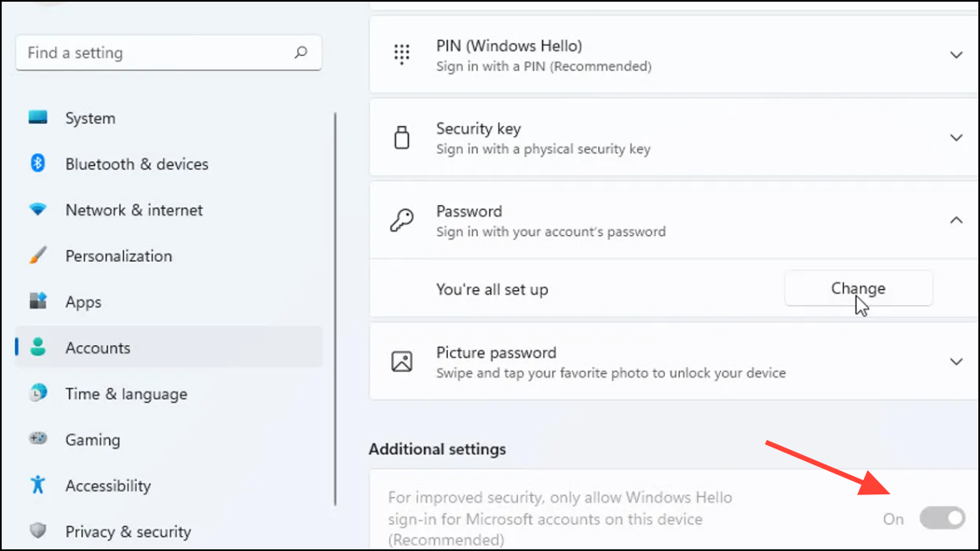Click the Bluetooth & devices icon
The width and height of the screenshot is (980, 551).
(38, 164)
